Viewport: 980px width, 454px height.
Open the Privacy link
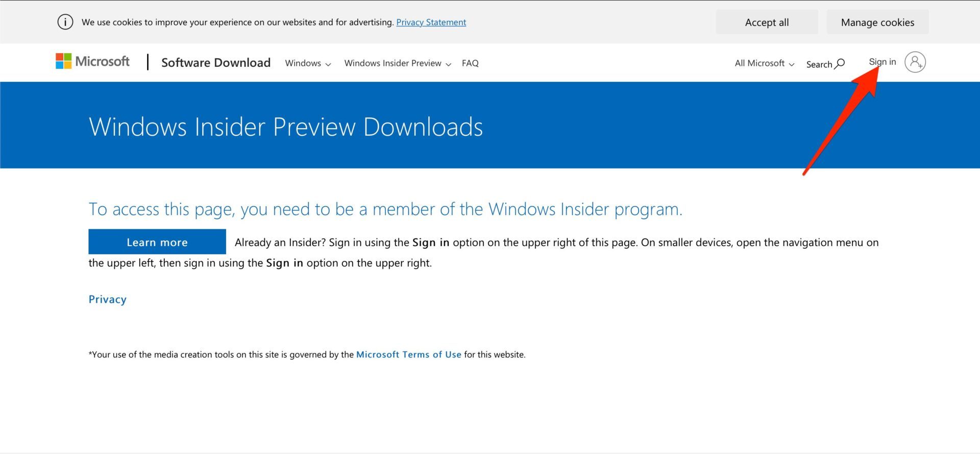[107, 299]
